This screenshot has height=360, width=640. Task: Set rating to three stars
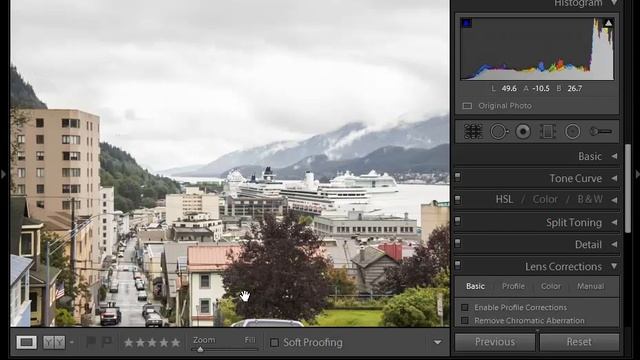tap(152, 342)
